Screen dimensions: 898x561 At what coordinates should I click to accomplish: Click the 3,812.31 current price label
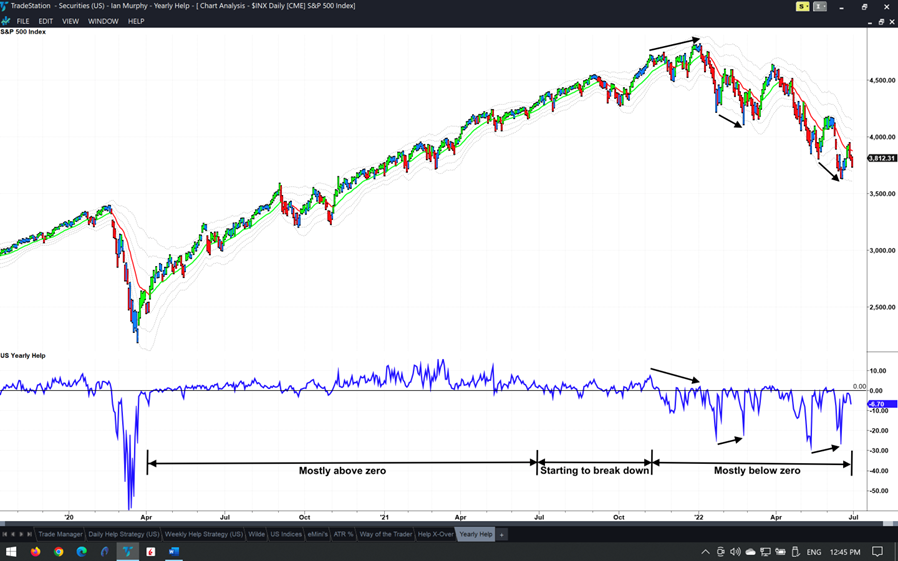pyautogui.click(x=881, y=158)
